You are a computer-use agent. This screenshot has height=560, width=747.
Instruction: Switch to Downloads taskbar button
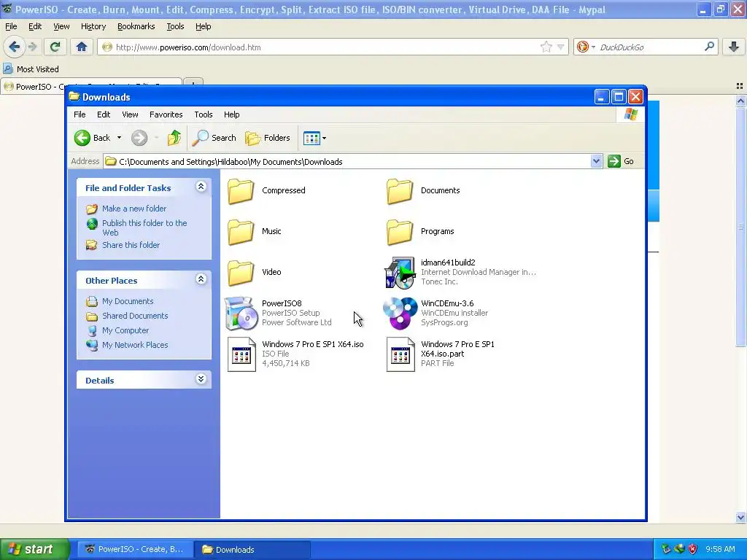[252, 550]
